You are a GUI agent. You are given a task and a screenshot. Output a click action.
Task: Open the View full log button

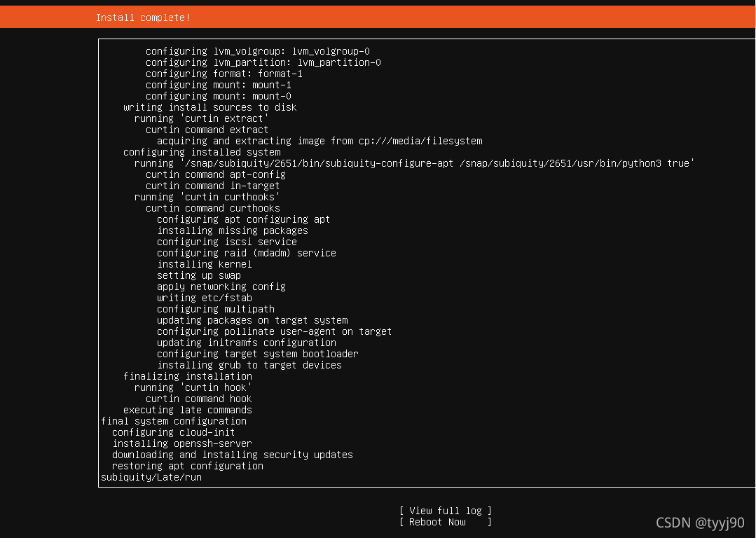pos(446,511)
